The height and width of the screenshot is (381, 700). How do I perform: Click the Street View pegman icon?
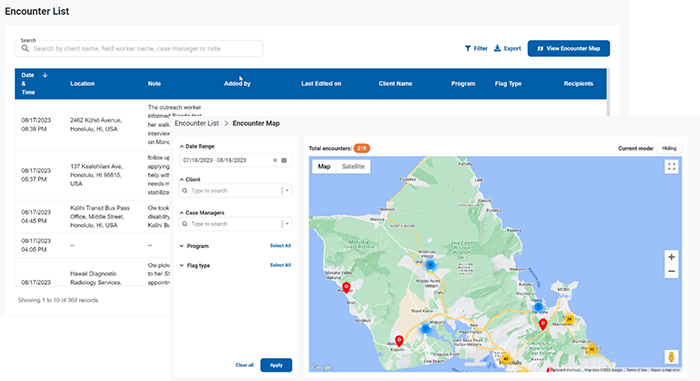(x=671, y=356)
